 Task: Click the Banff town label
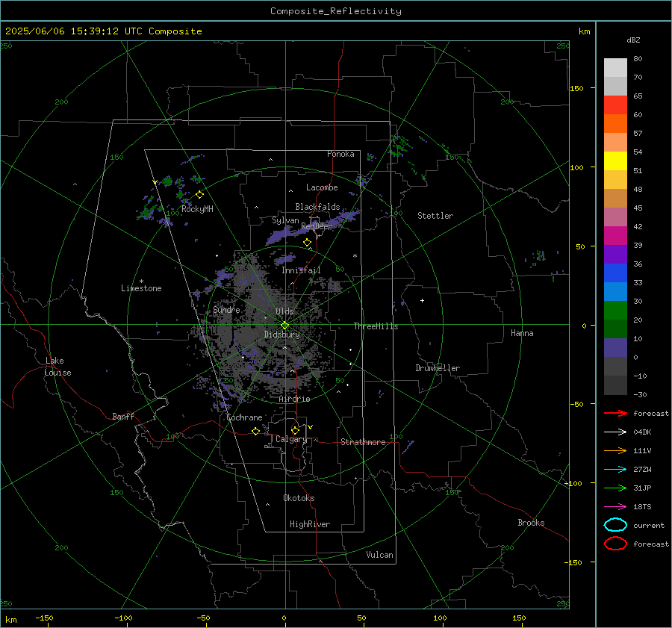(x=123, y=416)
